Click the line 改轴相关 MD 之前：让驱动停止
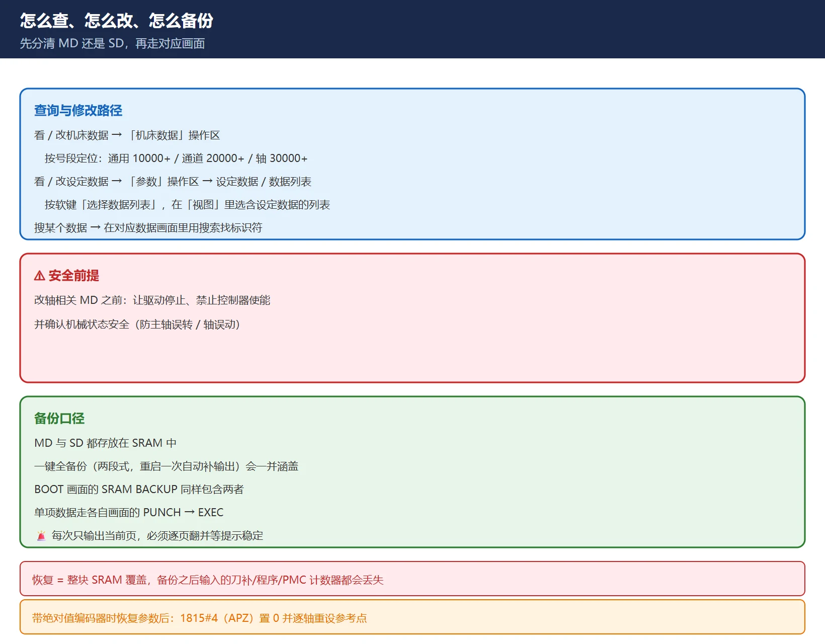Viewport: 825px width, 644px height. point(152,300)
